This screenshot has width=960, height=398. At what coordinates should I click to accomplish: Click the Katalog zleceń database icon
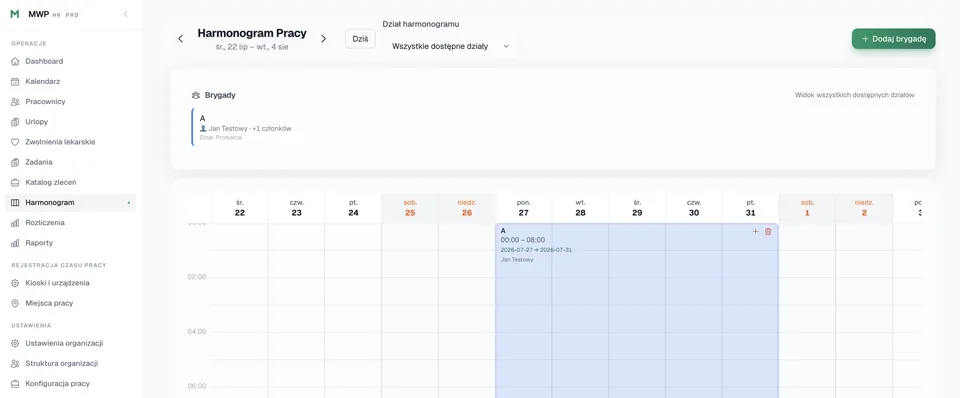tap(15, 182)
